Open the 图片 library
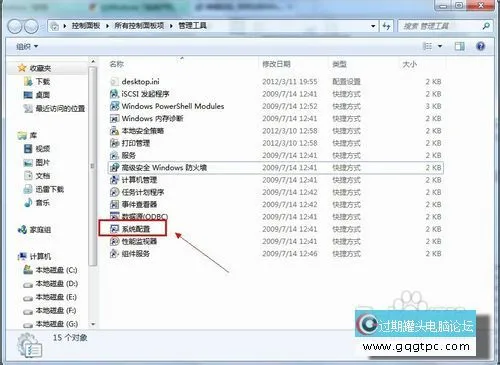The width and height of the screenshot is (500, 365). coord(43,162)
